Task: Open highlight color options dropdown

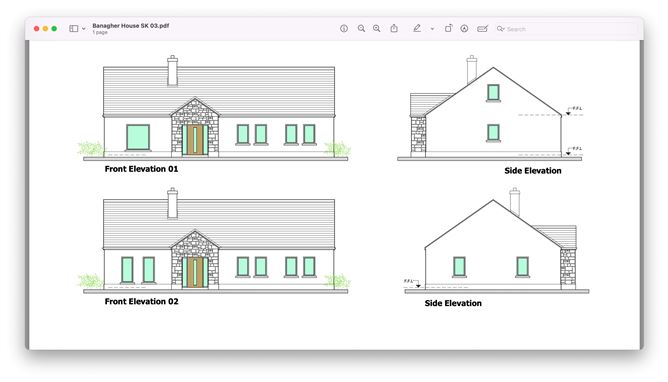Action: tap(432, 29)
